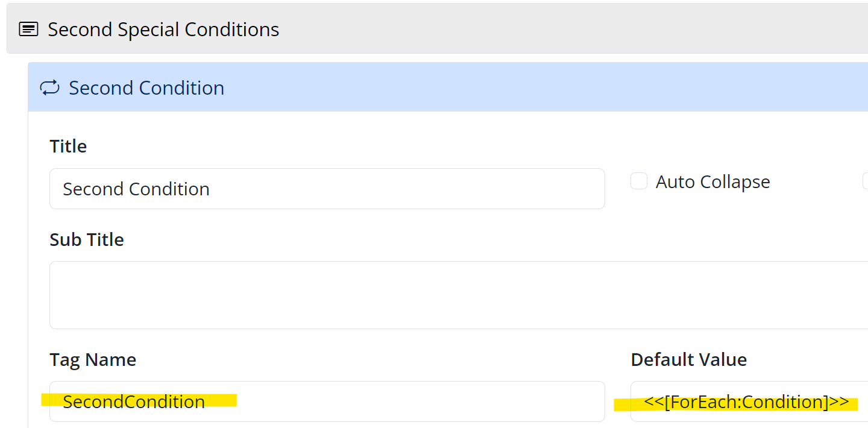Image resolution: width=868 pixels, height=428 pixels.
Task: Click inside the empty Sub Title text area
Action: (458, 295)
